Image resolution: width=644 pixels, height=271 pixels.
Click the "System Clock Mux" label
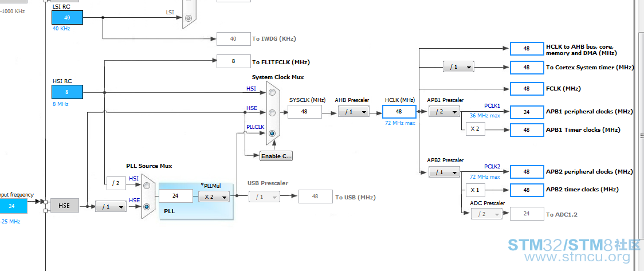pos(278,77)
